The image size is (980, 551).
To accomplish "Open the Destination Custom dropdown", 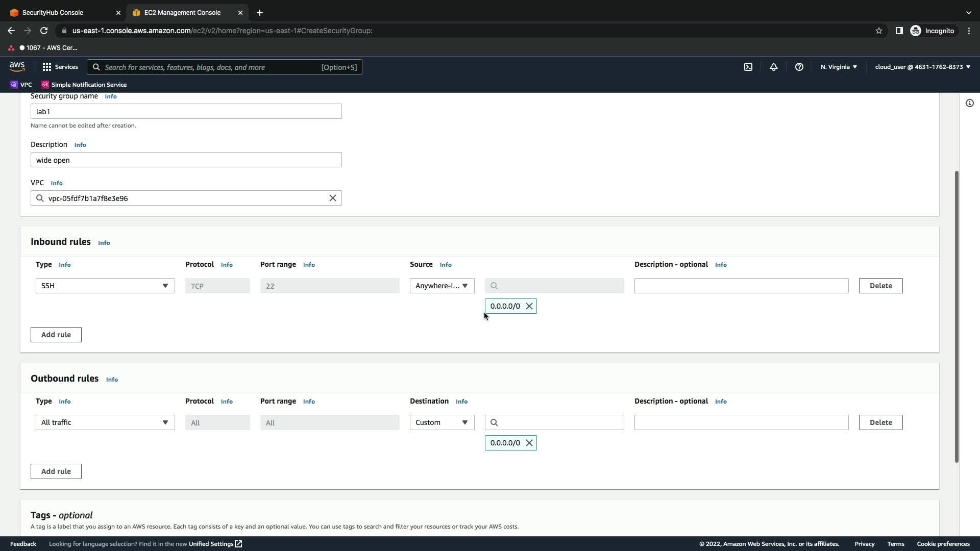I will coord(442,422).
